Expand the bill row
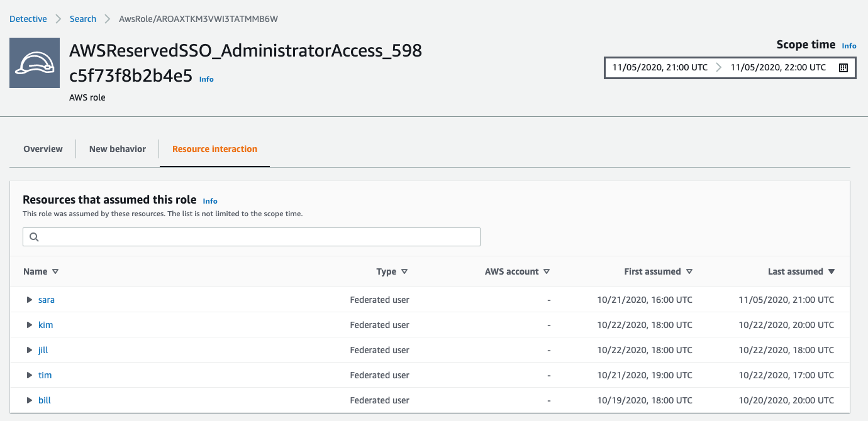This screenshot has height=421, width=868. tap(30, 400)
